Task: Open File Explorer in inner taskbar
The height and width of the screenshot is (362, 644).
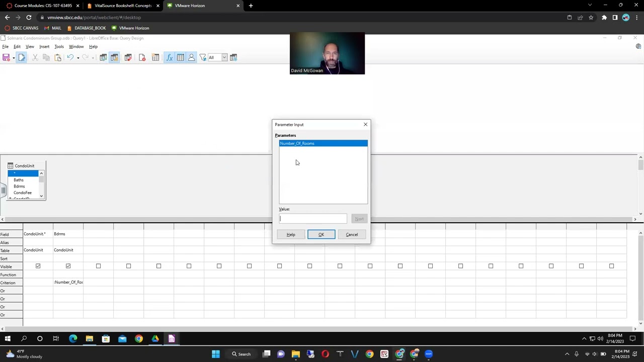Action: pos(89,339)
